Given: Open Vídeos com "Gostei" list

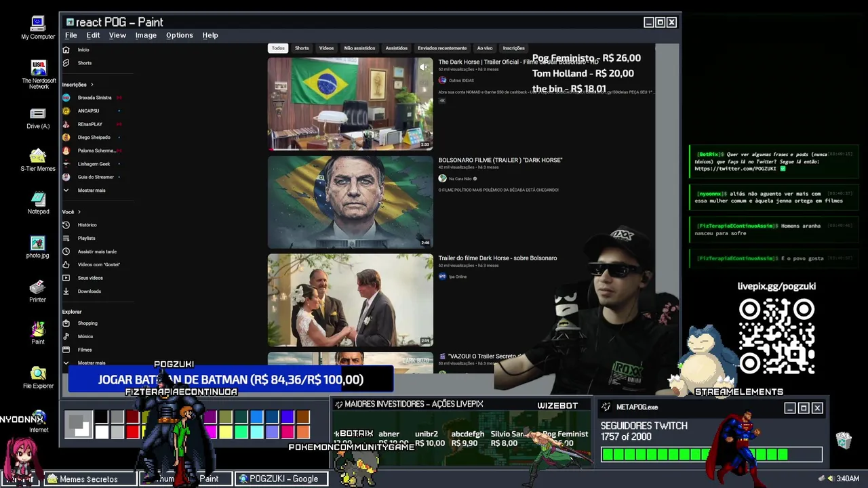Looking at the screenshot, I should [92, 265].
